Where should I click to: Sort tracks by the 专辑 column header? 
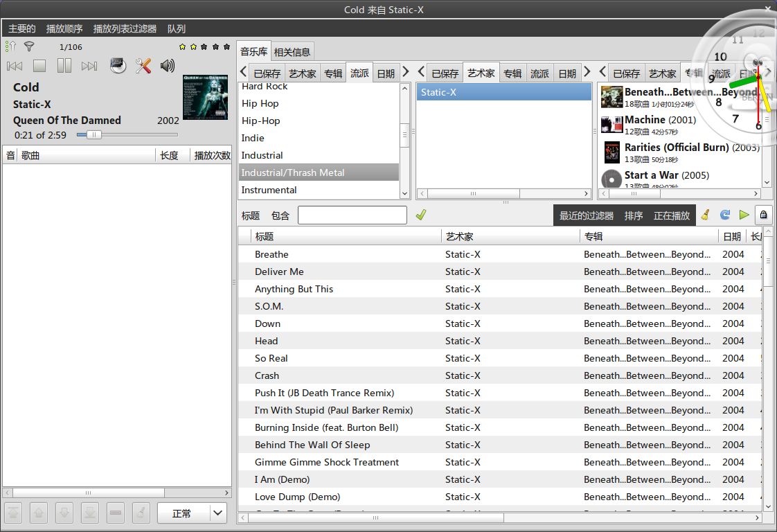coord(649,236)
